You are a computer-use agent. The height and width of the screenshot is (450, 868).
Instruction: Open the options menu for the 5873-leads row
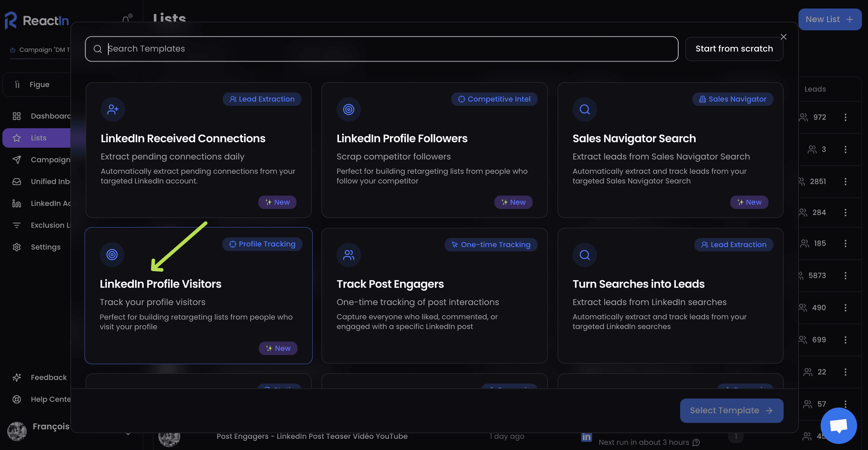pyautogui.click(x=845, y=276)
